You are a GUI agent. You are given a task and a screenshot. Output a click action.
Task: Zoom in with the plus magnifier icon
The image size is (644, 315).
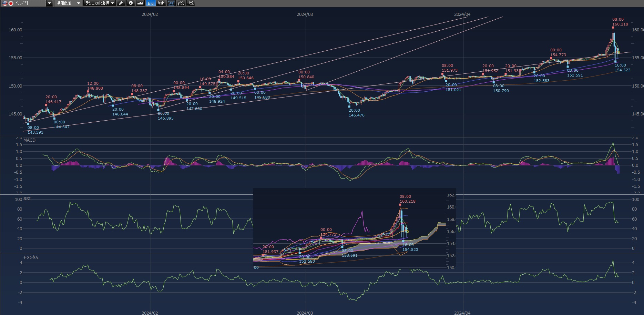(x=191, y=3)
